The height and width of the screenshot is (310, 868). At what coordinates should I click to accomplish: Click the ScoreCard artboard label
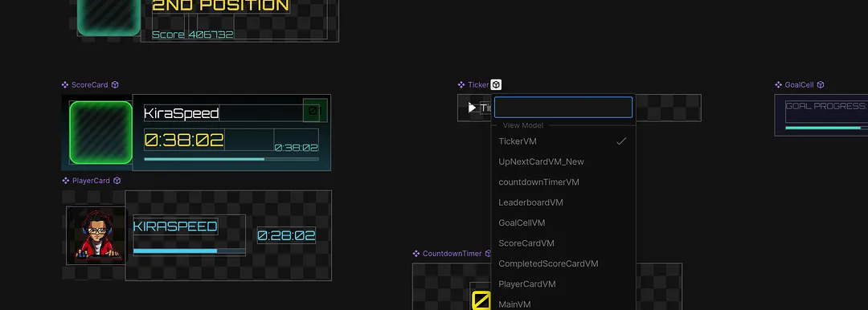90,84
